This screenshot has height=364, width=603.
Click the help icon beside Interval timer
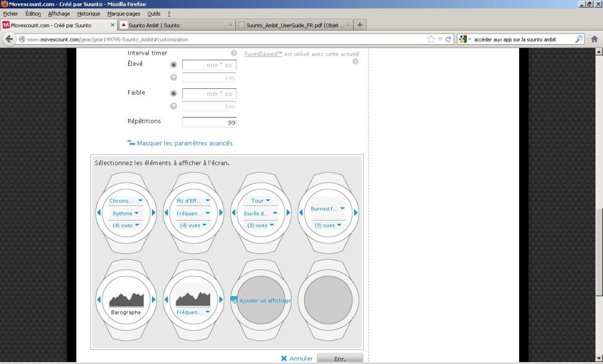tap(234, 53)
